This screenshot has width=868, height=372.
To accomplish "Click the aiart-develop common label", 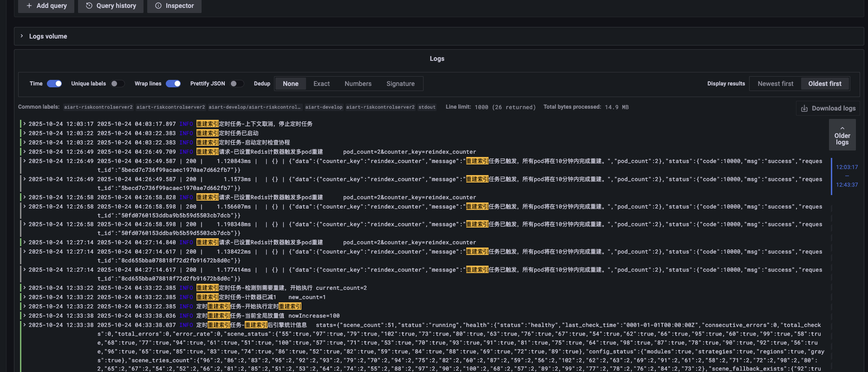I will click(x=324, y=107).
